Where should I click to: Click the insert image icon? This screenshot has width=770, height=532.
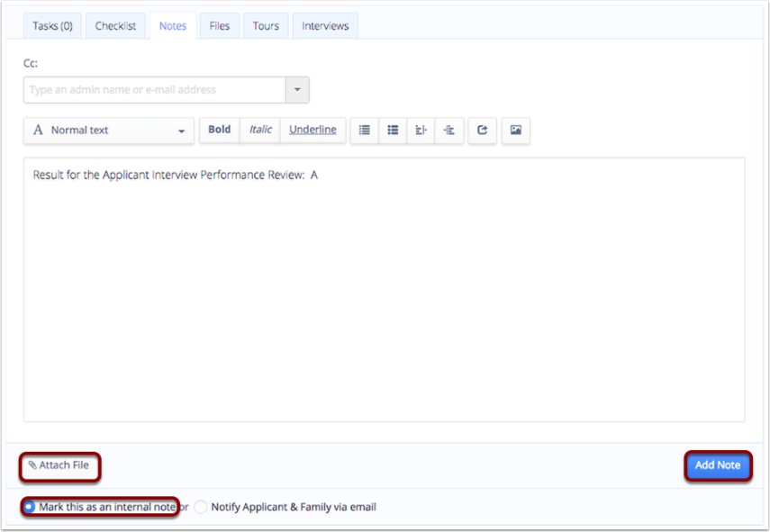tap(516, 130)
